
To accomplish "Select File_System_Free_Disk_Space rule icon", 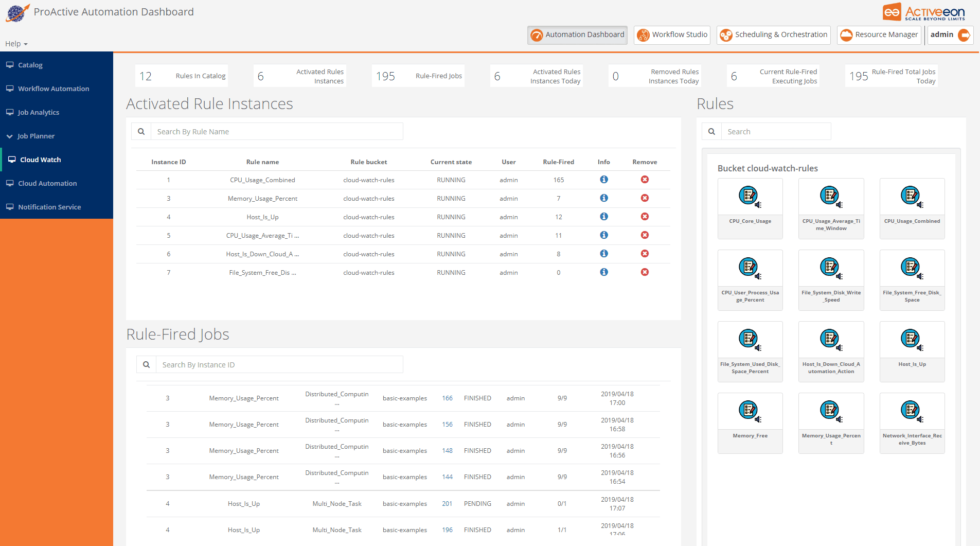I will coord(912,268).
